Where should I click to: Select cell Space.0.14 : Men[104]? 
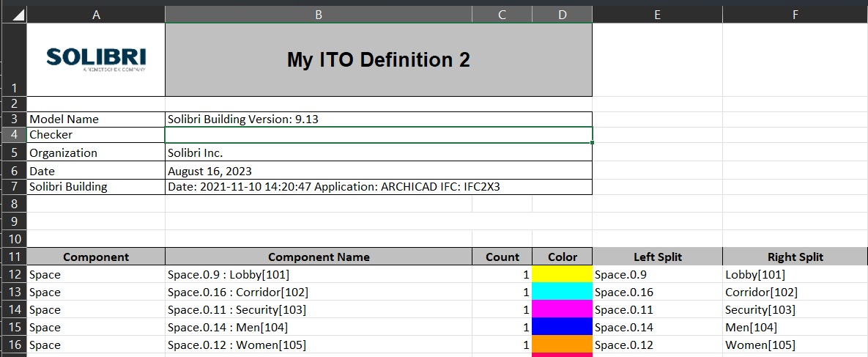pyautogui.click(x=319, y=327)
